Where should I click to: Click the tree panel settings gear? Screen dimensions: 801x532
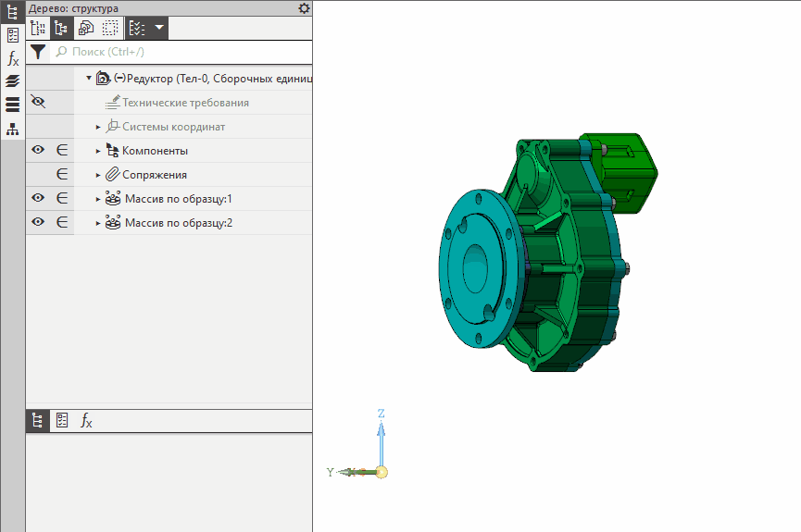(304, 7)
